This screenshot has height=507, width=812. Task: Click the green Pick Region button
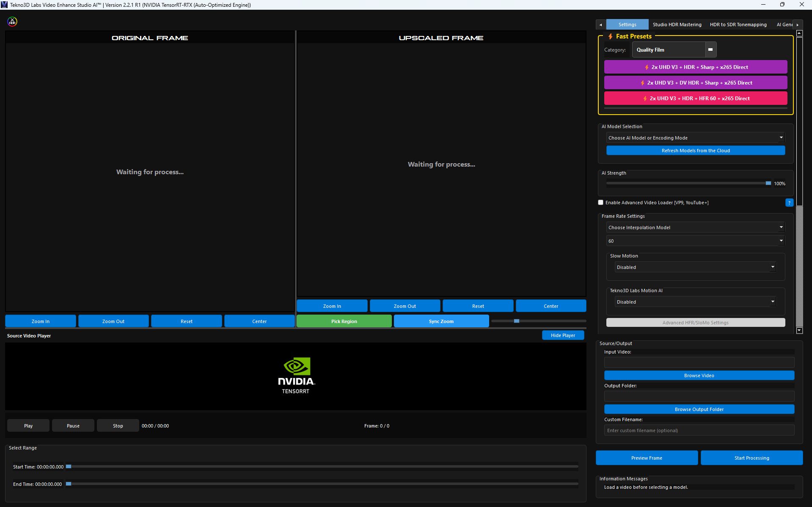click(x=344, y=321)
